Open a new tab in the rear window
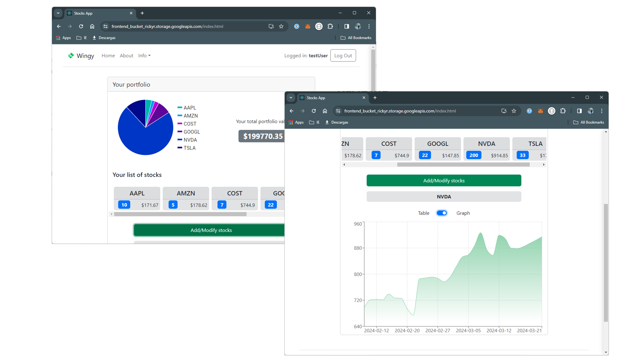 [142, 13]
